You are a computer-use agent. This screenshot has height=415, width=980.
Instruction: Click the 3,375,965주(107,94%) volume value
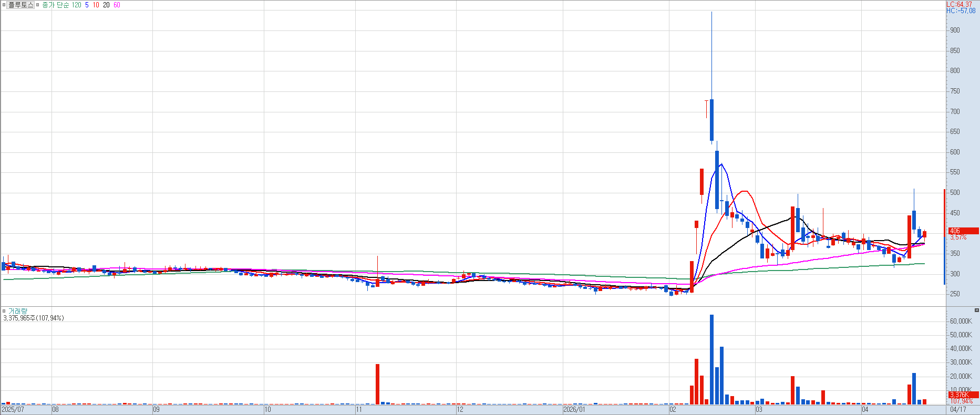[x=34, y=318]
